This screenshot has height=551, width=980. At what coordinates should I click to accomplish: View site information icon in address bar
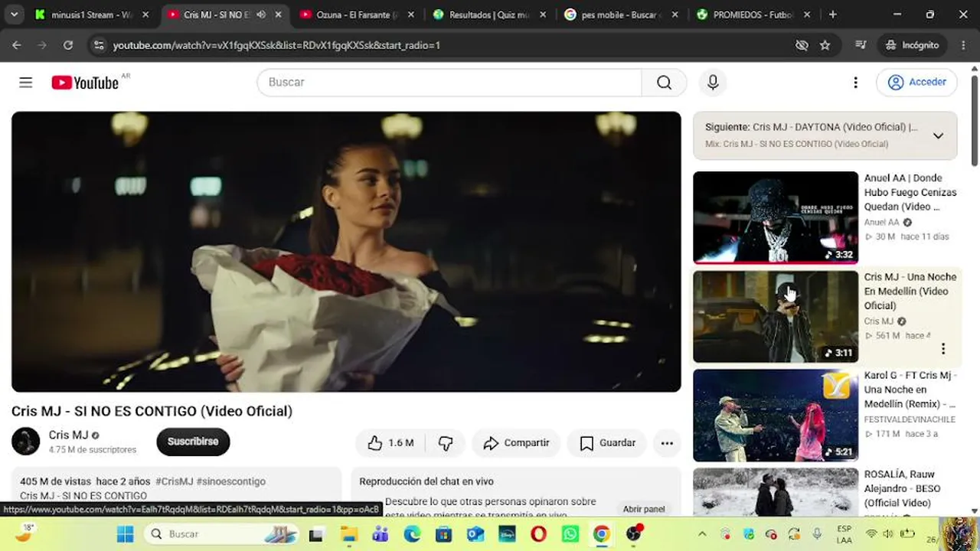point(98,45)
